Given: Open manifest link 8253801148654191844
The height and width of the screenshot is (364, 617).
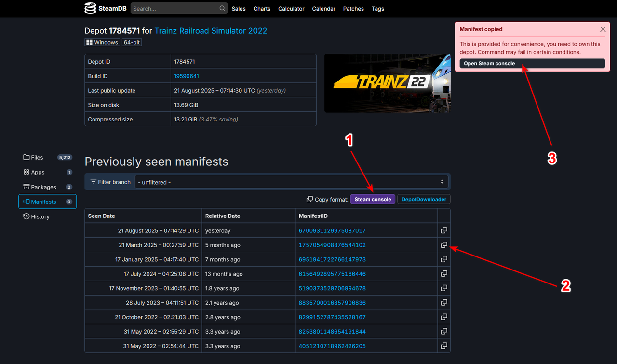Looking at the screenshot, I should [332, 332].
